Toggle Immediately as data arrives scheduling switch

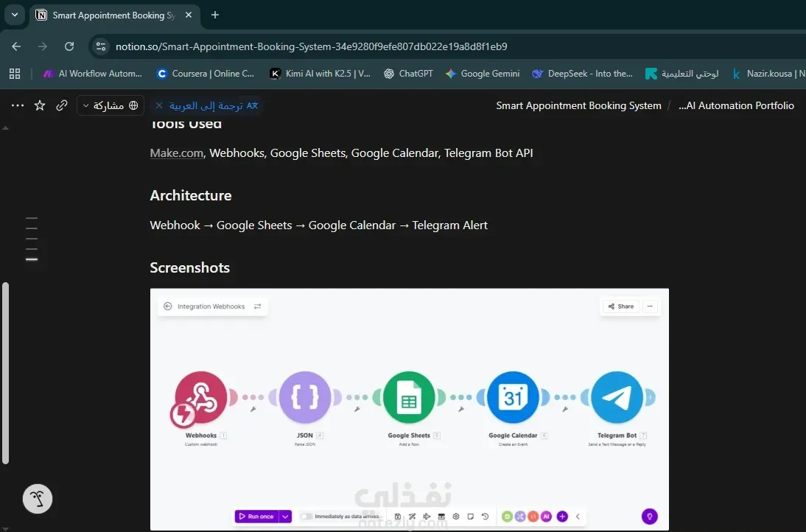point(306,517)
